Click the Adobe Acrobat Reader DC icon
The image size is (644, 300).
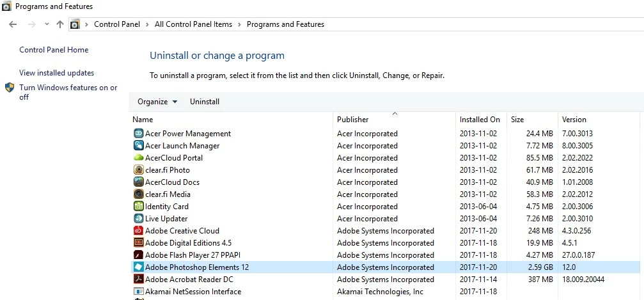(138, 279)
